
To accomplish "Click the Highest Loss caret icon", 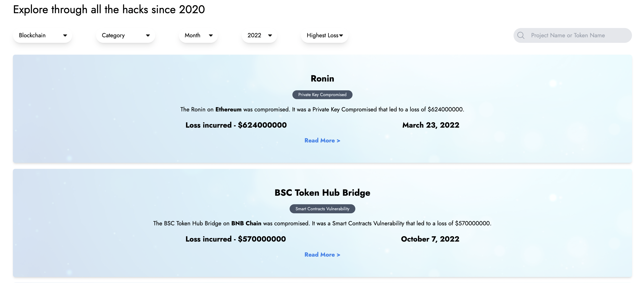I will point(341,35).
